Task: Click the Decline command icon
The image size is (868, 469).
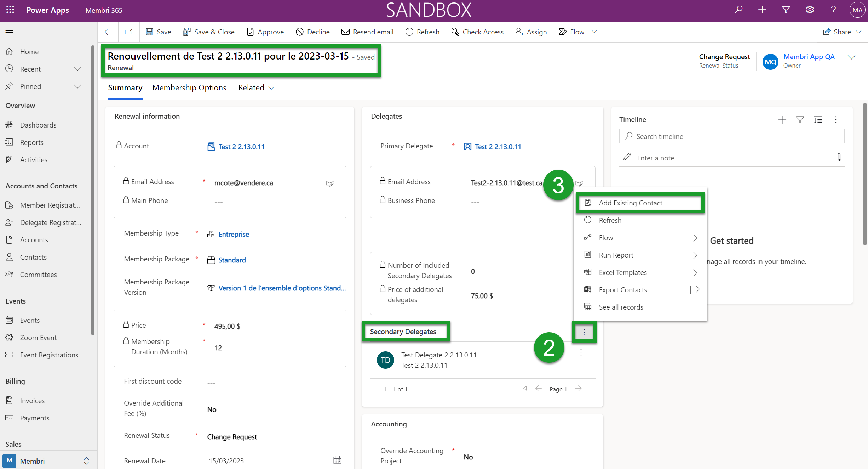Action: click(300, 32)
